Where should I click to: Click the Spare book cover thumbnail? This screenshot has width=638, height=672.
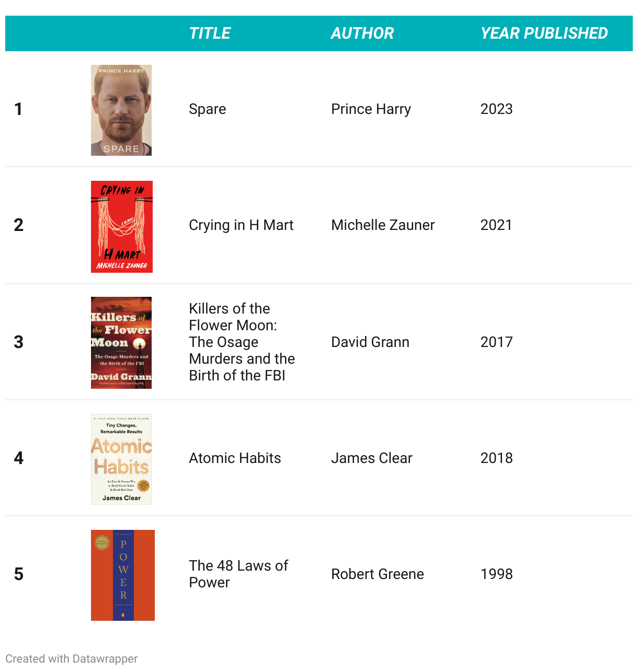pyautogui.click(x=121, y=110)
